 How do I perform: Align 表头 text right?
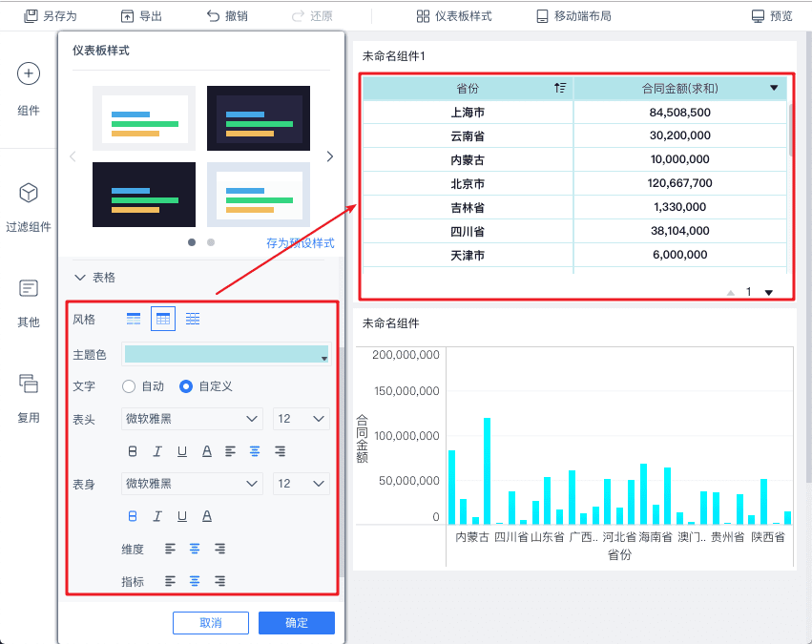pos(281,451)
